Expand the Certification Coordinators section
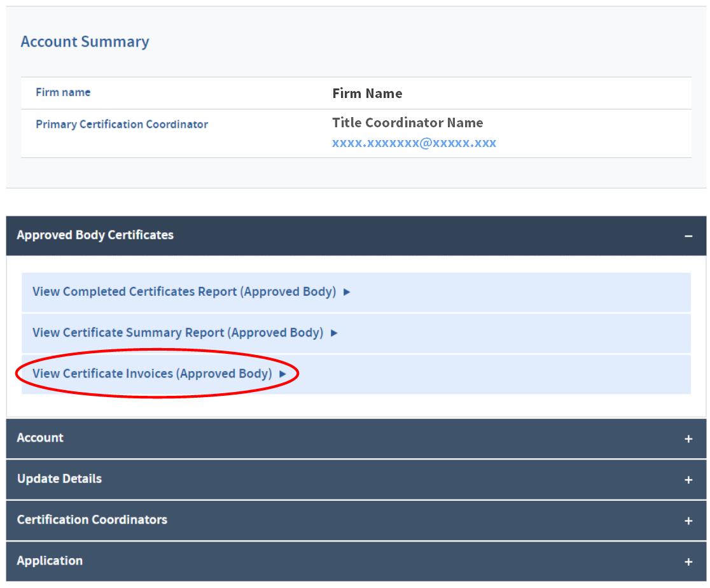710x588 pixels. pos(356,521)
